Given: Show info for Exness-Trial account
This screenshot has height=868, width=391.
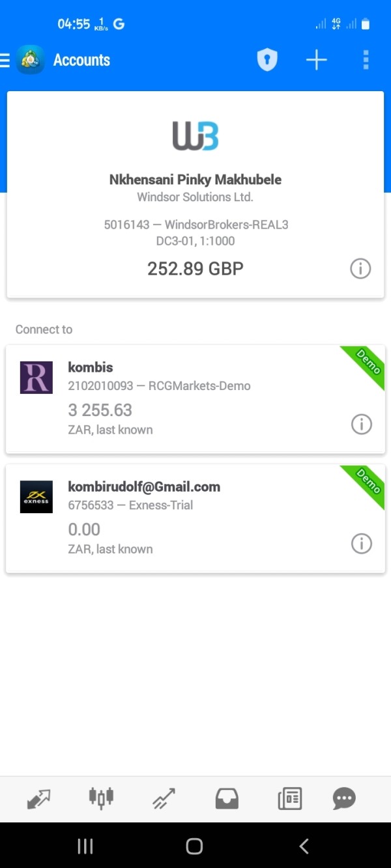Looking at the screenshot, I should [x=361, y=544].
